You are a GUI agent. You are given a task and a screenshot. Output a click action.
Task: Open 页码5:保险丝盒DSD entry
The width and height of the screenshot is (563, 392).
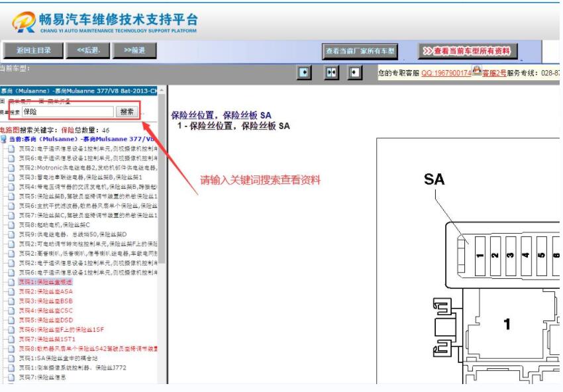pos(46,320)
